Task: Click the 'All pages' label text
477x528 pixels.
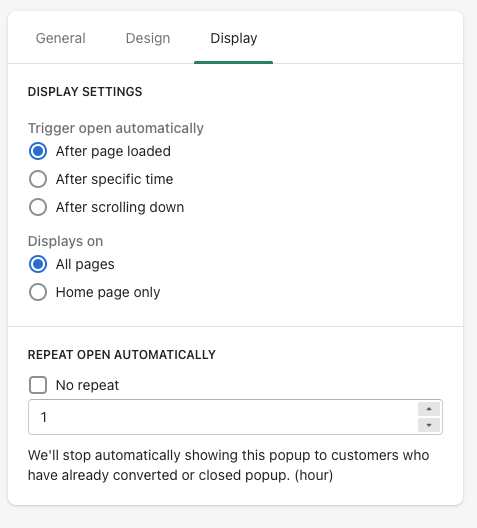Action: (85, 264)
